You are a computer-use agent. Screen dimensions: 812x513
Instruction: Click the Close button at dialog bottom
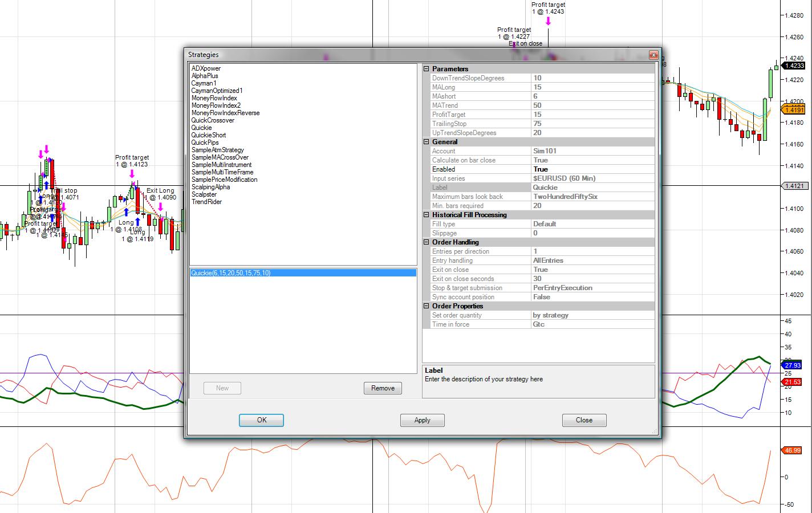pyautogui.click(x=584, y=420)
